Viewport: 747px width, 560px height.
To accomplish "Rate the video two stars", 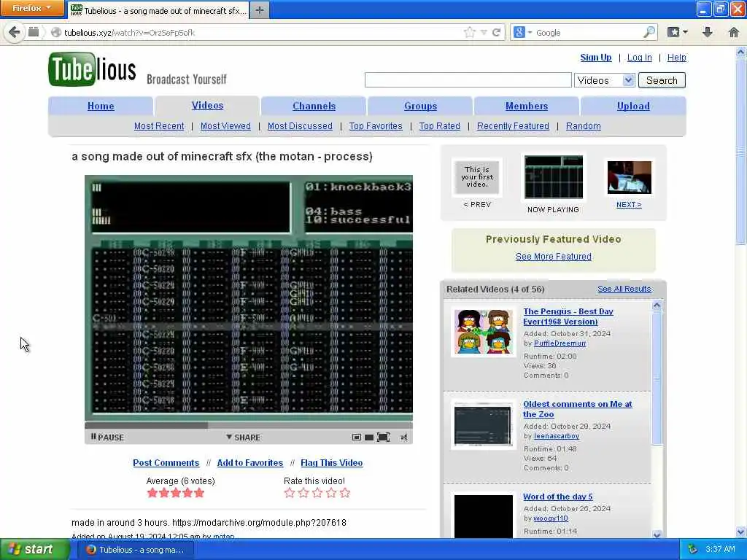I will click(x=303, y=493).
